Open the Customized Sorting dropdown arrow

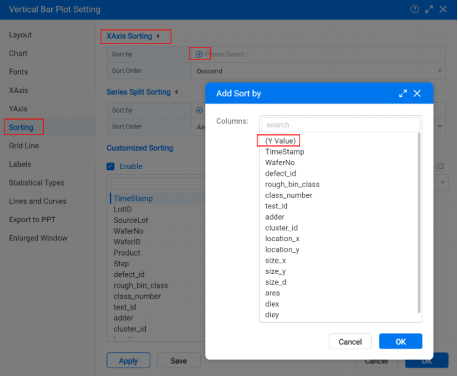(442, 183)
